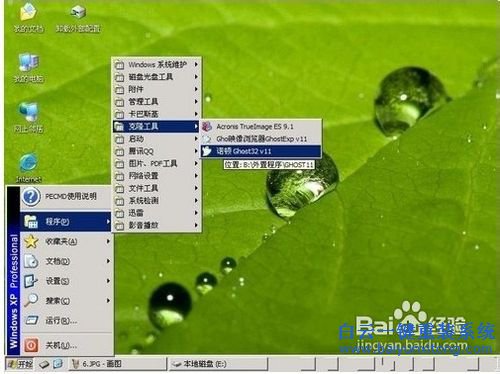Open the 文件工具 menu folder
Image resolution: width=500 pixels, height=374 pixels.
pyautogui.click(x=156, y=188)
